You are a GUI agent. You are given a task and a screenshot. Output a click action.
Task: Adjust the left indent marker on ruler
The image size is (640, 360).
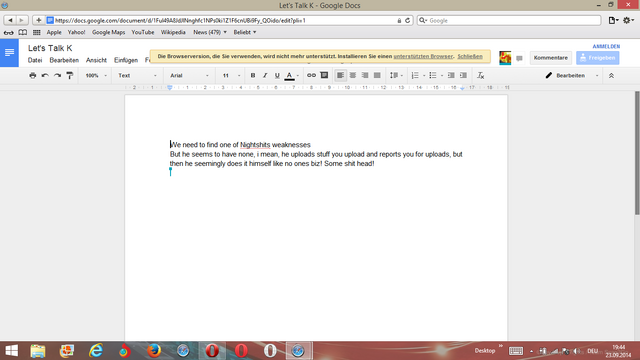pyautogui.click(x=170, y=88)
